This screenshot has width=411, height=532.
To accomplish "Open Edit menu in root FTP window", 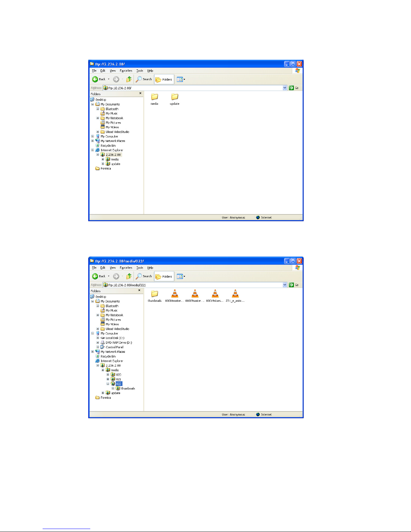I will 103,70.
